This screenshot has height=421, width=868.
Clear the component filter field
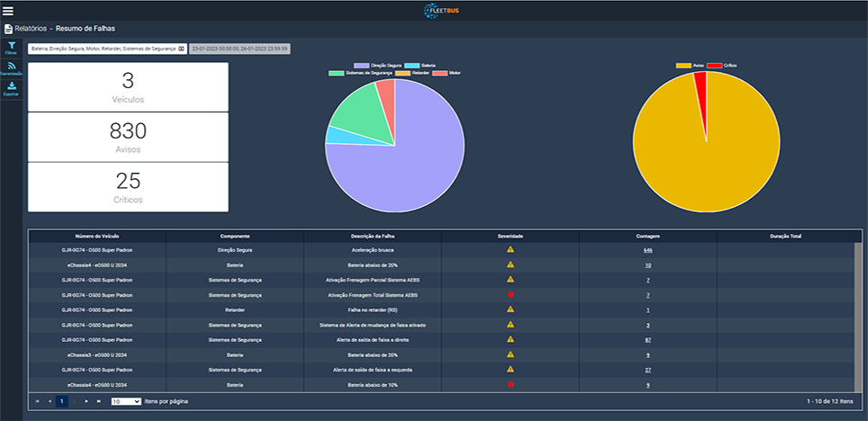[x=181, y=48]
